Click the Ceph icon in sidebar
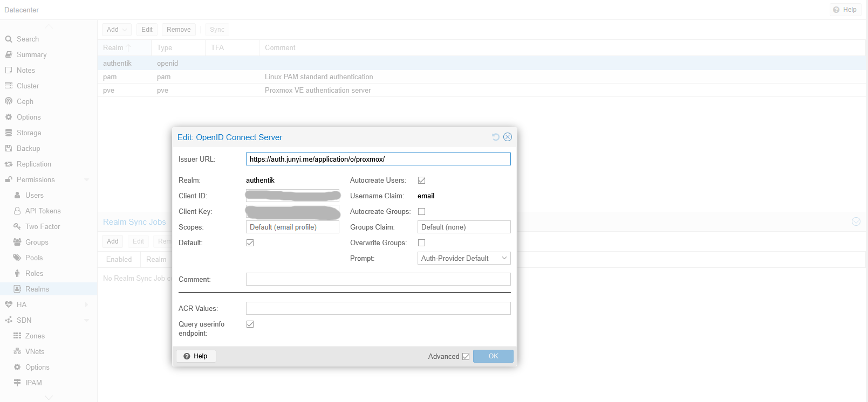 9,101
